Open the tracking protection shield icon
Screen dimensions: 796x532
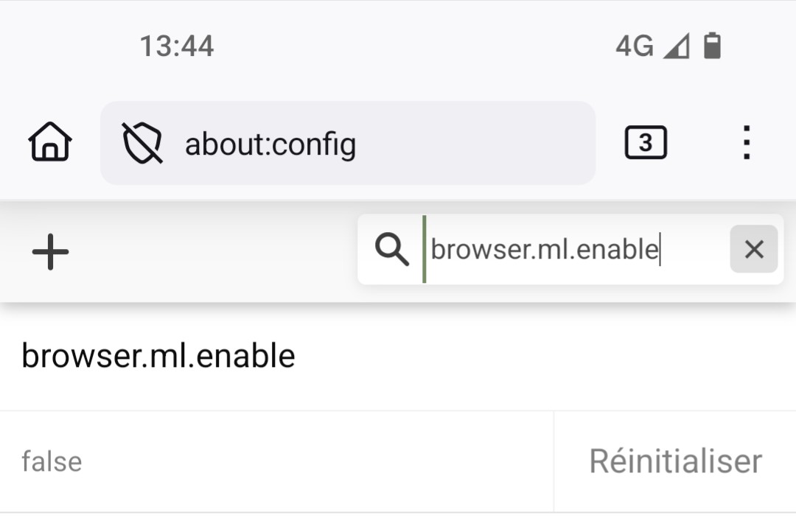point(142,143)
